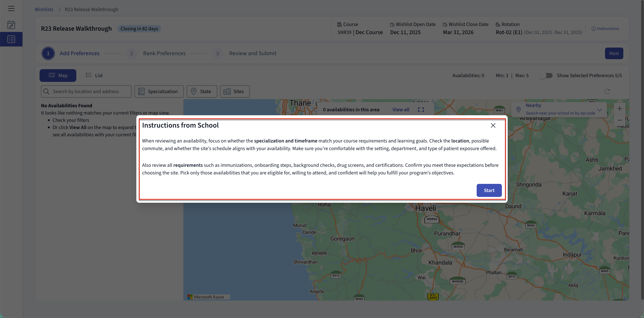Select the Map view tab
The image size is (644, 318).
point(58,76)
